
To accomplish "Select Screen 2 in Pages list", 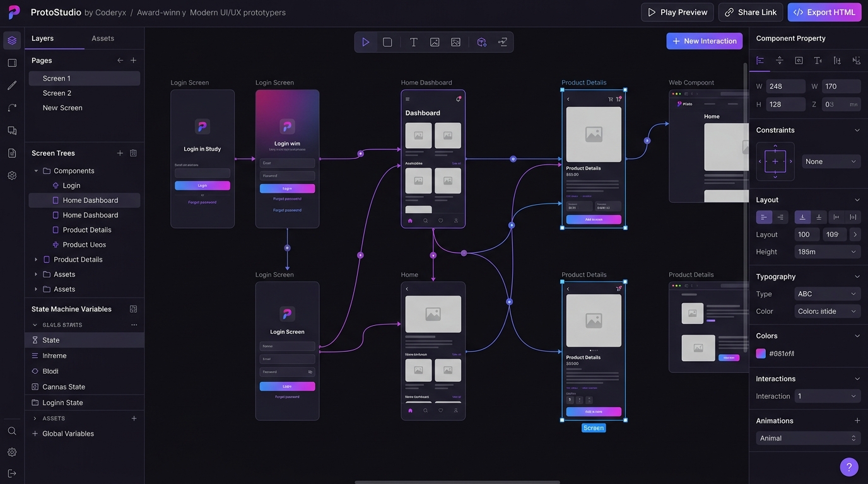I will click(x=85, y=93).
